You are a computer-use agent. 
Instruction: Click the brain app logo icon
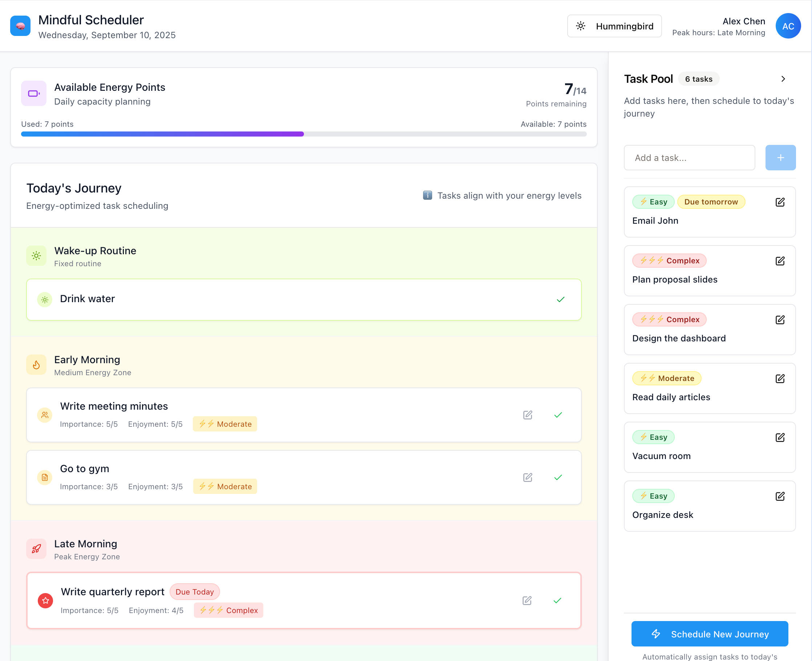(20, 26)
